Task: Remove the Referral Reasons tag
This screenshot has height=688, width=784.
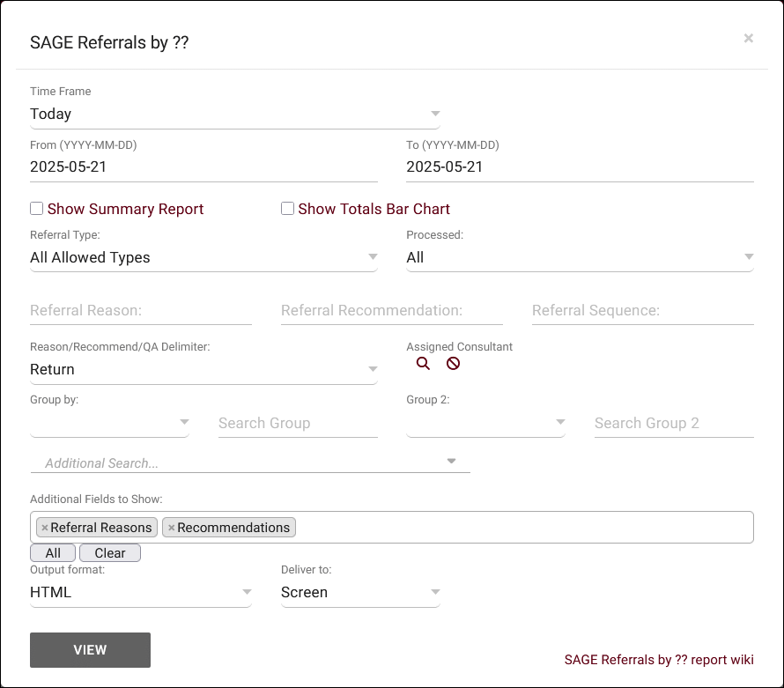Action: click(x=45, y=528)
